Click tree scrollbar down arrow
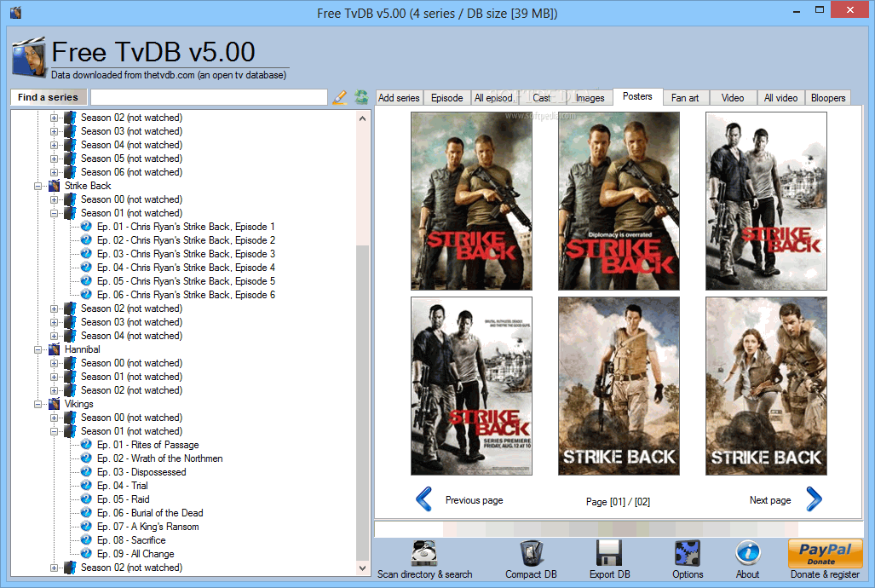875x588 pixels. click(x=363, y=568)
